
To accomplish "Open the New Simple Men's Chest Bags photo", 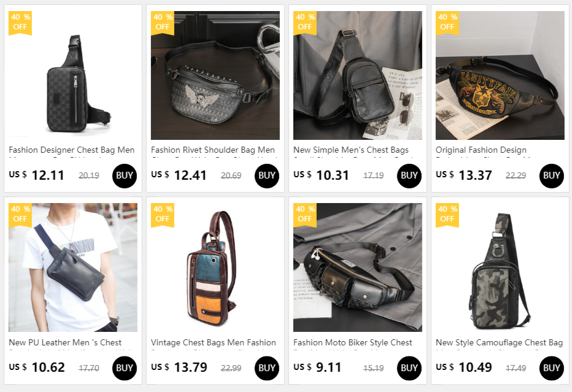I will (x=357, y=75).
